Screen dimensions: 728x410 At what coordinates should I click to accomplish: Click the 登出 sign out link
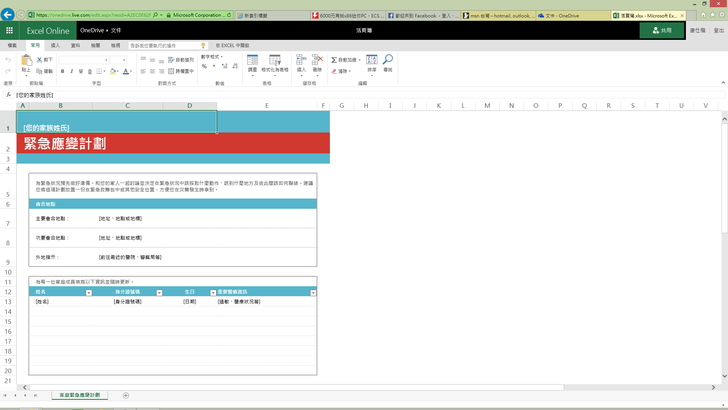[719, 30]
